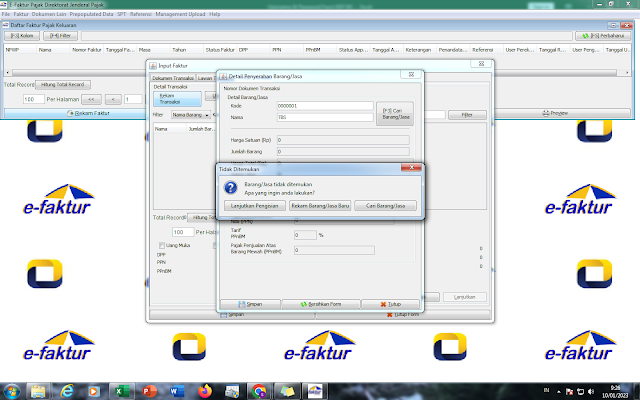
Task: Click the Hitung Total Record button
Action: [63, 84]
